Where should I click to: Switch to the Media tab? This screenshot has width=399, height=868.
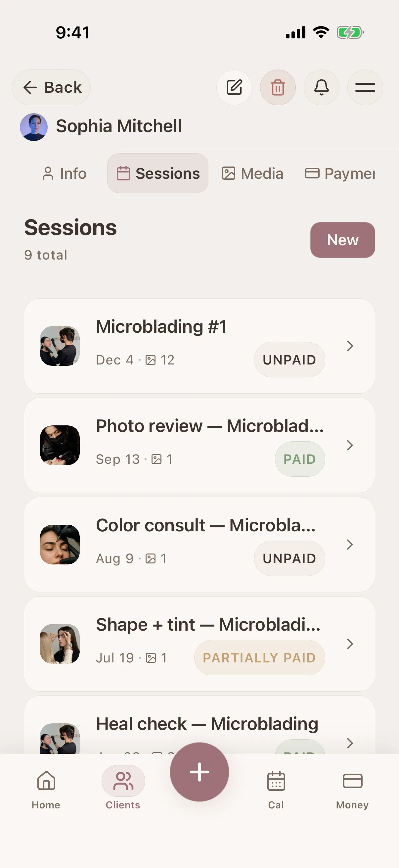pyautogui.click(x=252, y=173)
